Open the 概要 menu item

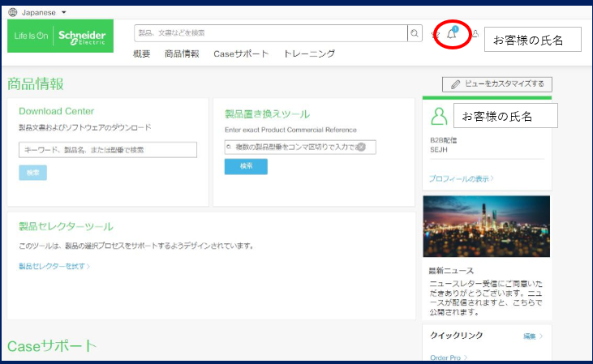142,54
